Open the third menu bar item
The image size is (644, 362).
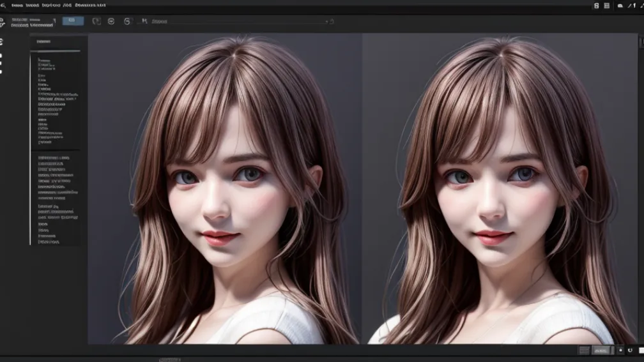click(x=51, y=5)
